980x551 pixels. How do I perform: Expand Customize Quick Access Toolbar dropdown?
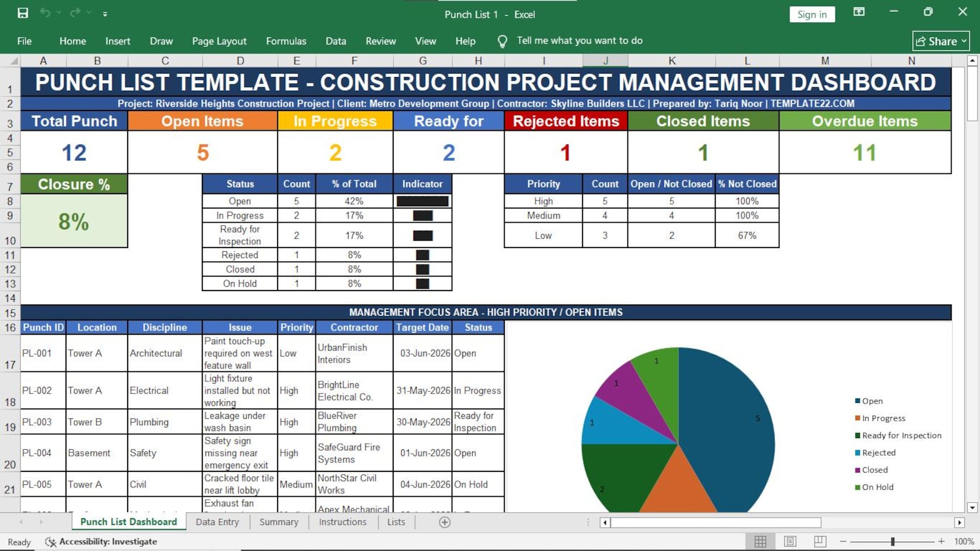[105, 14]
